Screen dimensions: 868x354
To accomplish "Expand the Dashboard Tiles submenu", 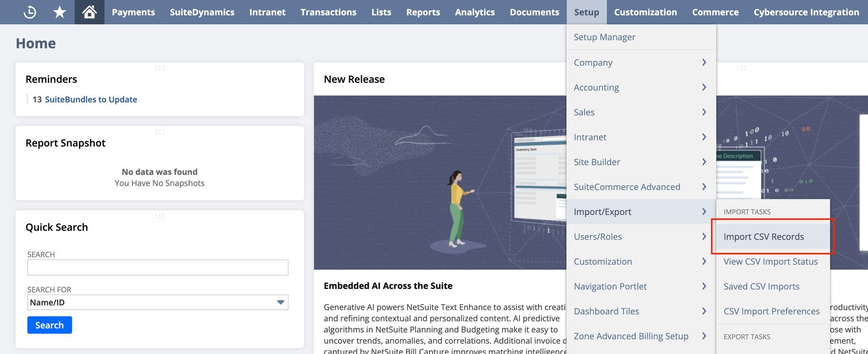I will (641, 311).
